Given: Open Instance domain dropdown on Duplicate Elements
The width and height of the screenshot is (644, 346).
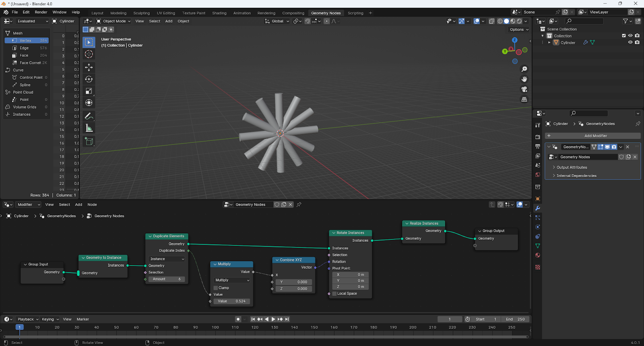Looking at the screenshot, I should tap(167, 259).
